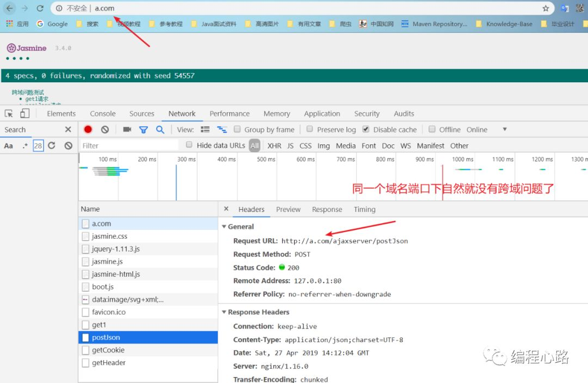Reload the page with the browser refresh icon

pos(40,8)
